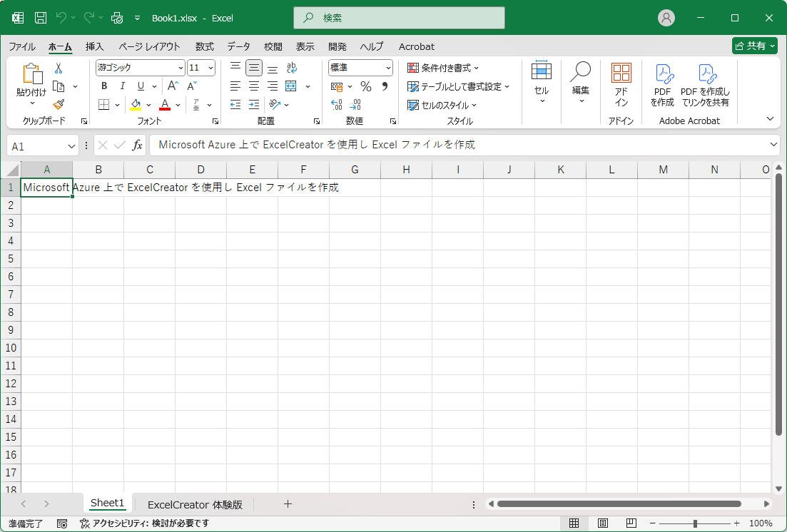Toggle center text alignment
This screenshot has width=787, height=532.
(254, 86)
